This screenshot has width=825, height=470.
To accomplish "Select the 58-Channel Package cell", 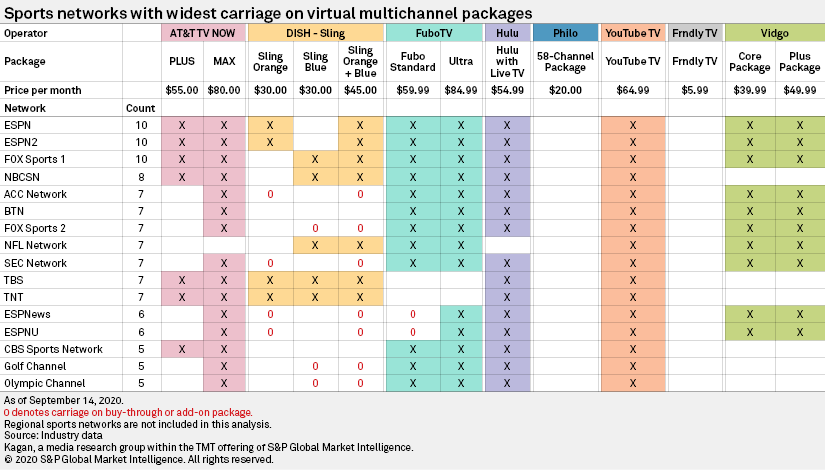I will 565,61.
